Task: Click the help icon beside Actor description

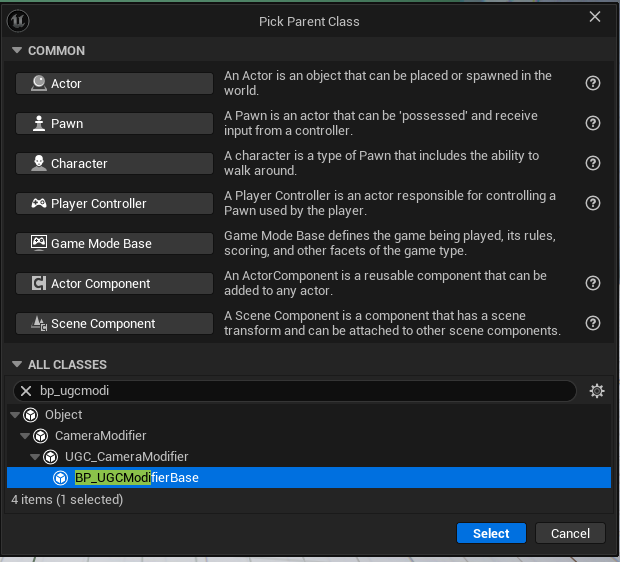Action: 592,83
